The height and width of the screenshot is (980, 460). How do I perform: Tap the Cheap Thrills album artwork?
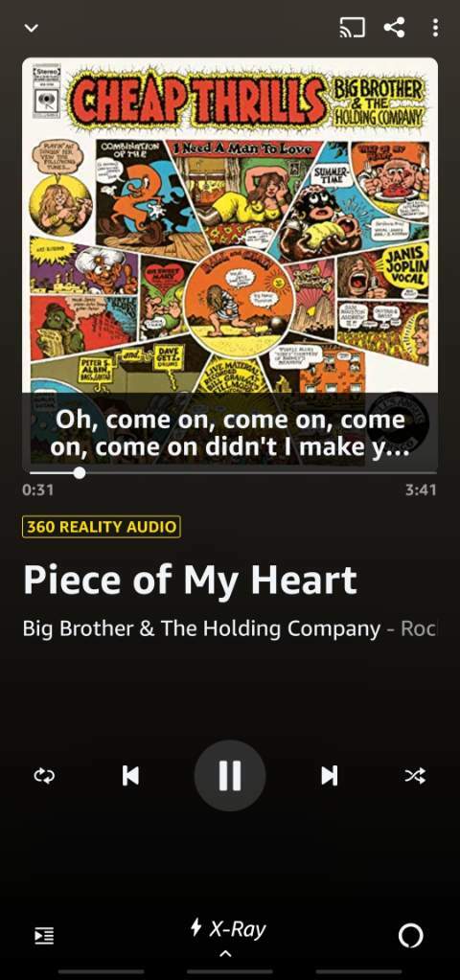coord(230,225)
